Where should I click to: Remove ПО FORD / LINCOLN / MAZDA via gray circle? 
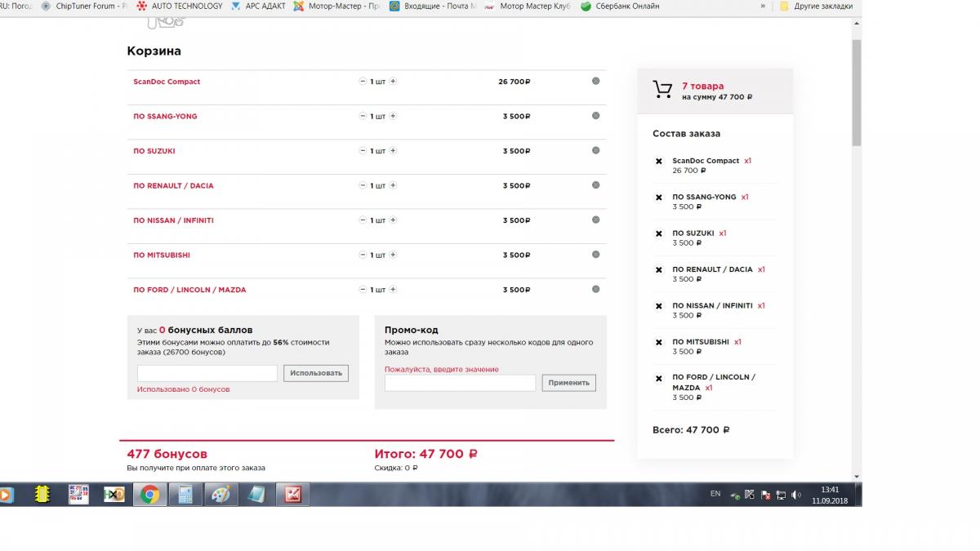tap(595, 289)
